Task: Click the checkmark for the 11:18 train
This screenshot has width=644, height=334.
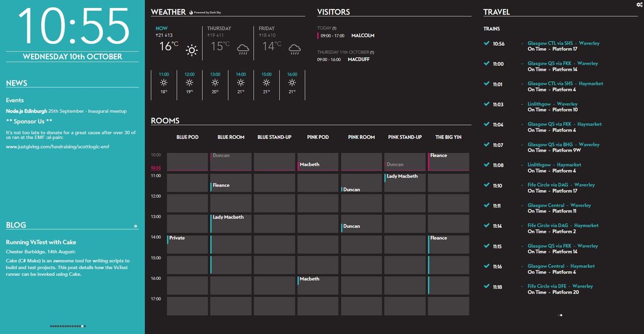Action: click(487, 287)
